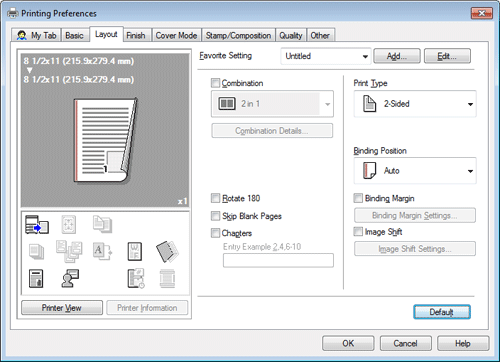Open the Favorite Setting dropdown

(326, 56)
